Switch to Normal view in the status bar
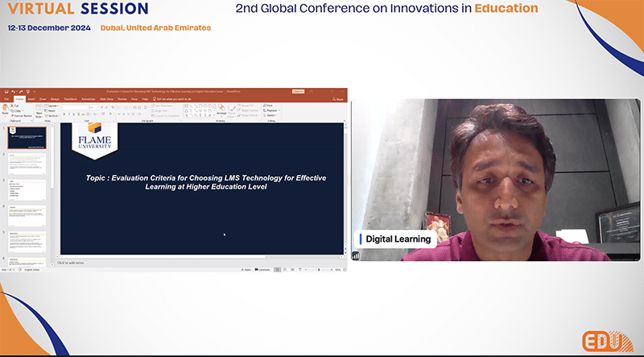 click(278, 270)
